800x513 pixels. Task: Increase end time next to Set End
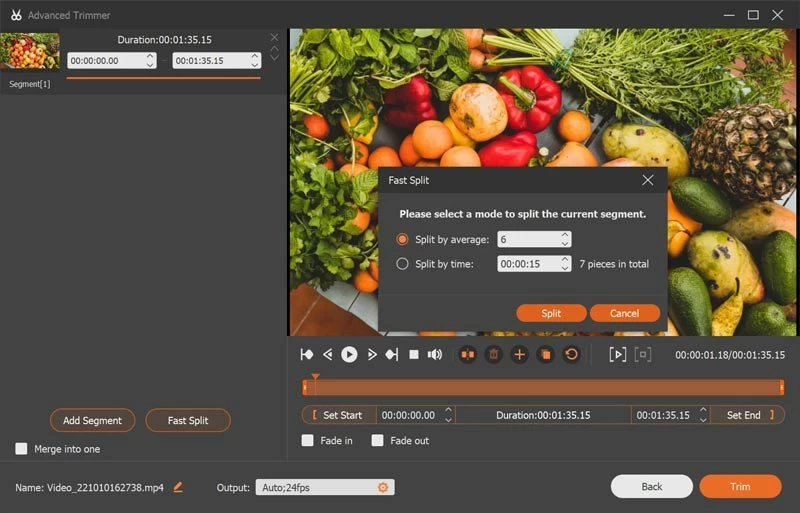point(703,410)
